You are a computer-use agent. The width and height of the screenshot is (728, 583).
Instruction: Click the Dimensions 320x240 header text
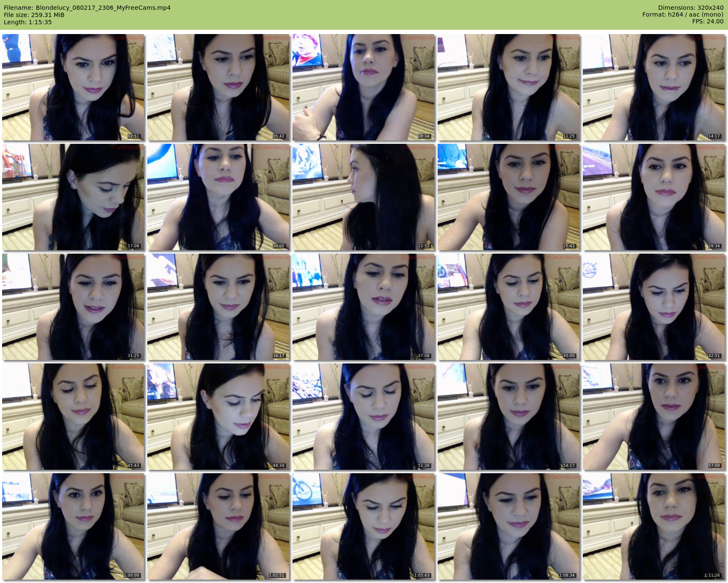pyautogui.click(x=691, y=8)
